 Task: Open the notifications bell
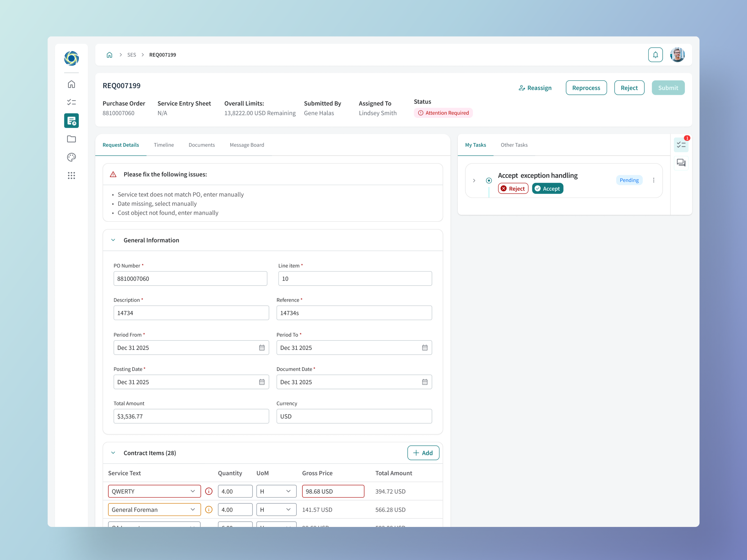coord(655,55)
